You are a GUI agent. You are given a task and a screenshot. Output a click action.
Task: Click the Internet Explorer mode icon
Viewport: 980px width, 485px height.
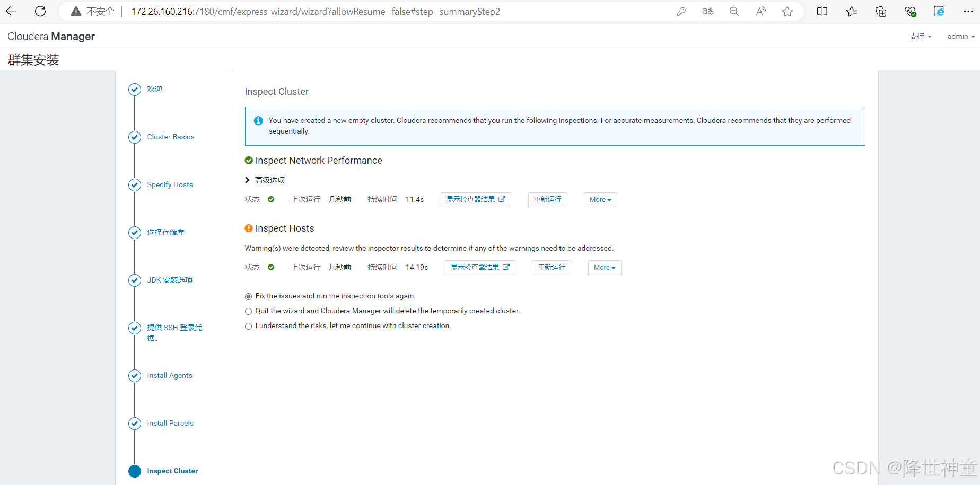(939, 12)
